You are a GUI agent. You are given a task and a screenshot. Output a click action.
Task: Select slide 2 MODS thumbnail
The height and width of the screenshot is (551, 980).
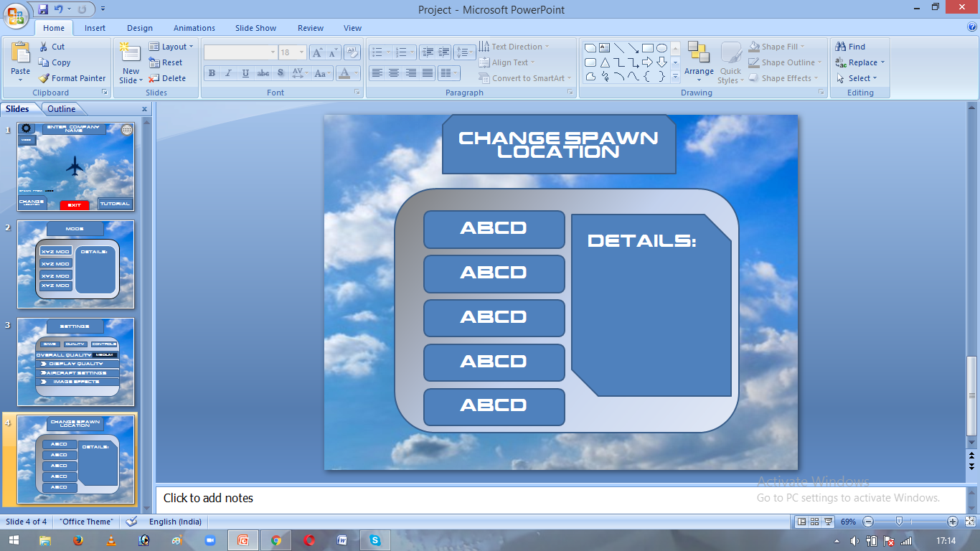tap(75, 264)
